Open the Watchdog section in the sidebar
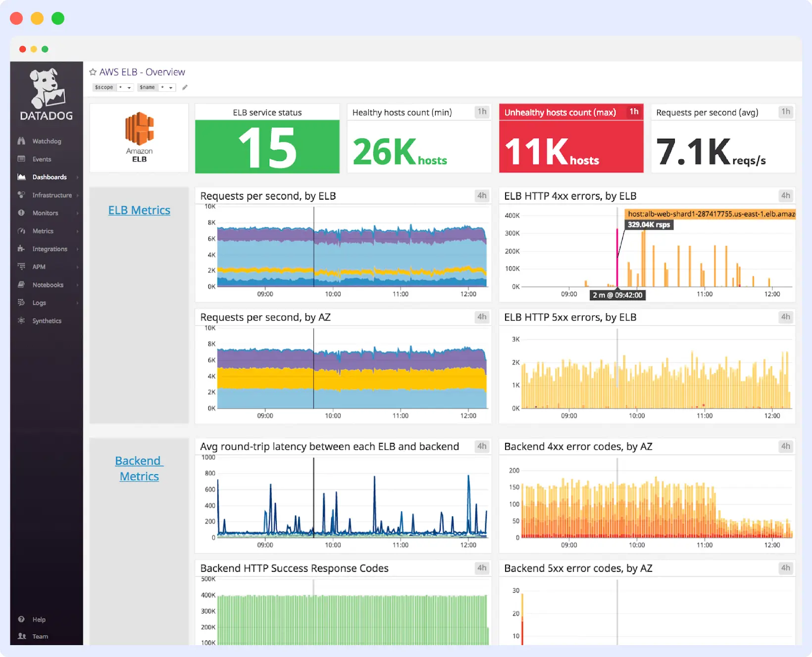 (45, 141)
